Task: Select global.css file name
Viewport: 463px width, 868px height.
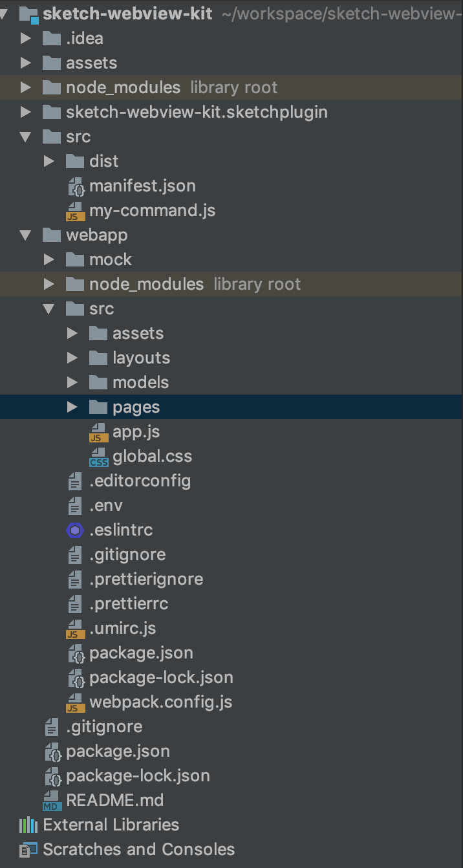Action: tap(153, 456)
